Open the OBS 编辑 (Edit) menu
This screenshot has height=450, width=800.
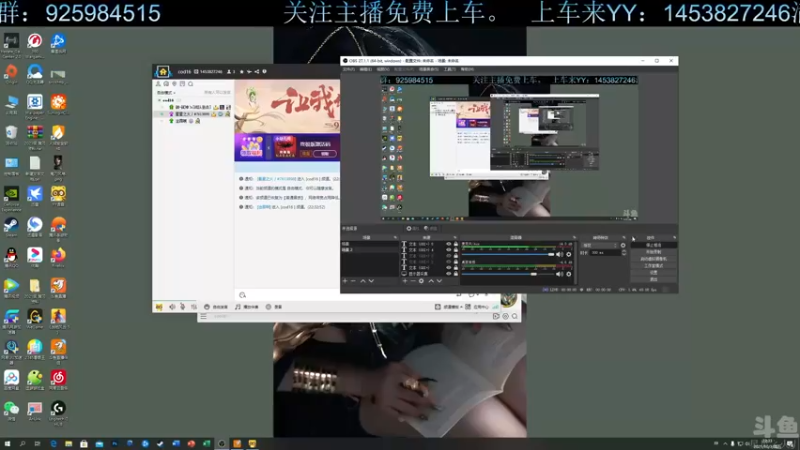366,69
